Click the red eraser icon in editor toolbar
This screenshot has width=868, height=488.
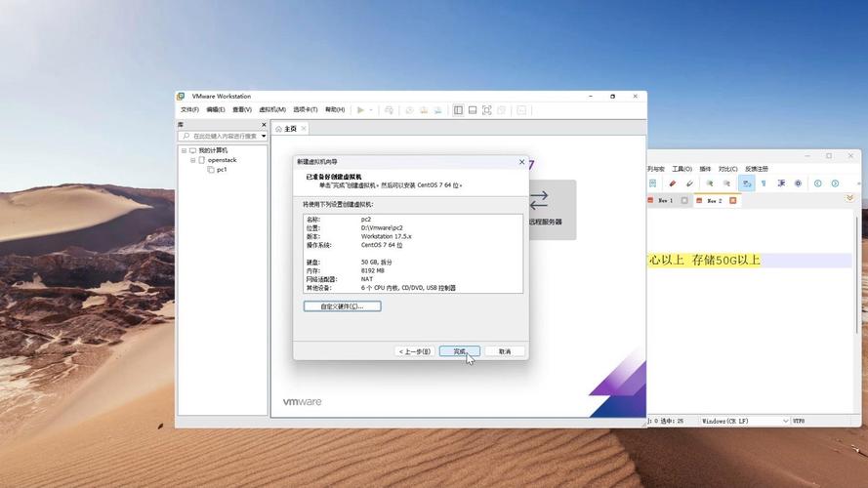[x=672, y=183]
